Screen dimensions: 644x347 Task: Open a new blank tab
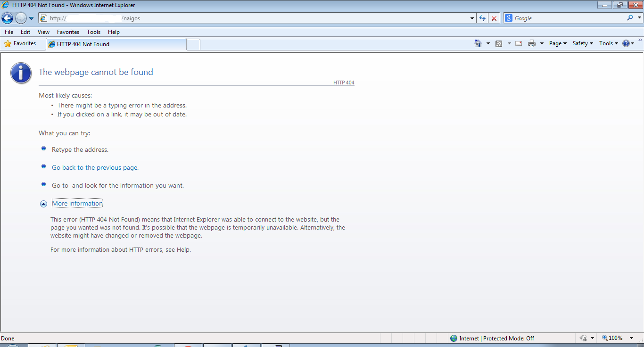coord(193,44)
